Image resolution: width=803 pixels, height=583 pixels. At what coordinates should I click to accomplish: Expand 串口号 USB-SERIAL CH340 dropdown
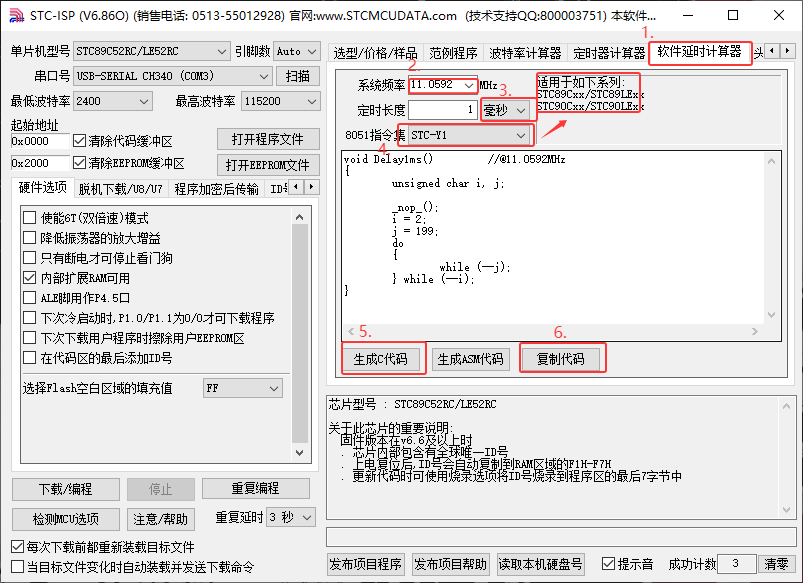click(x=172, y=76)
